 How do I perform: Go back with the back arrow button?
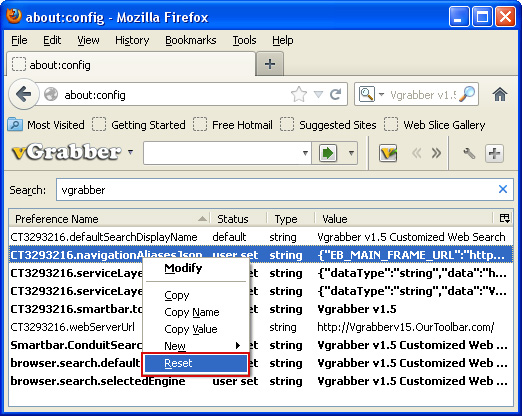[x=23, y=94]
